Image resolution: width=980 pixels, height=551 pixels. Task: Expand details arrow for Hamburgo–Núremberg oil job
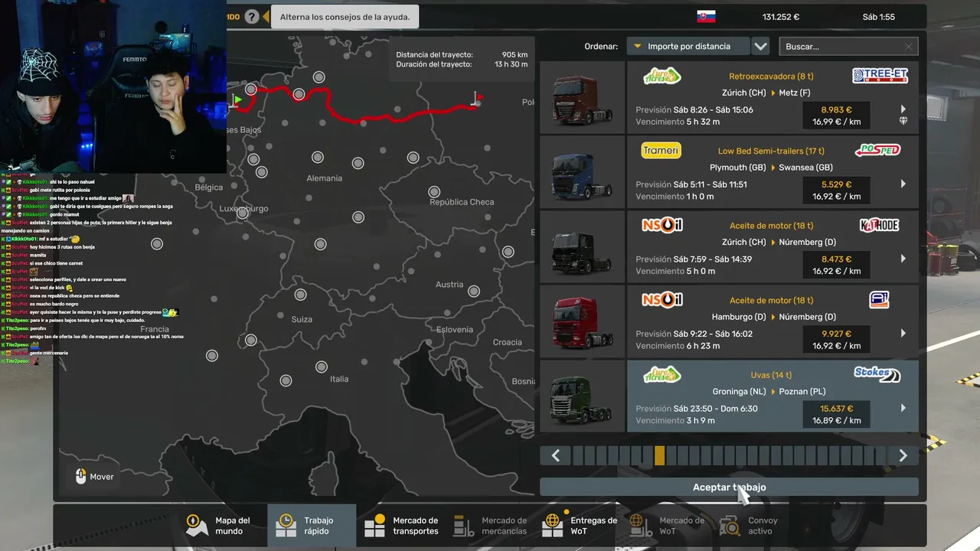tap(903, 334)
